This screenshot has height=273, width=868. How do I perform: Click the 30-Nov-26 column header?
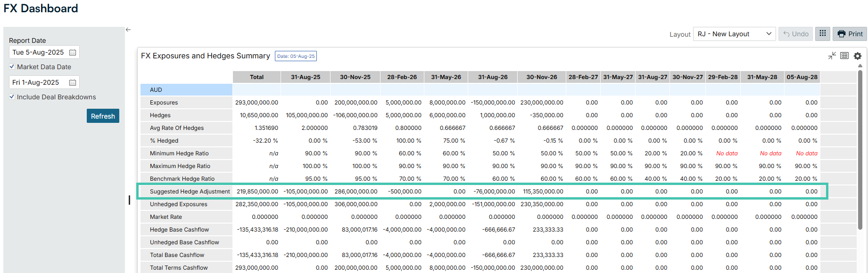(542, 77)
